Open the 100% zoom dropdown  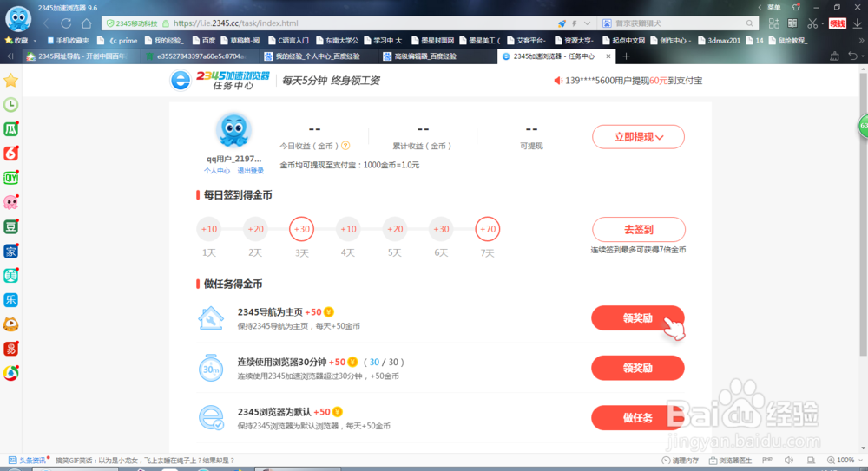point(845,460)
